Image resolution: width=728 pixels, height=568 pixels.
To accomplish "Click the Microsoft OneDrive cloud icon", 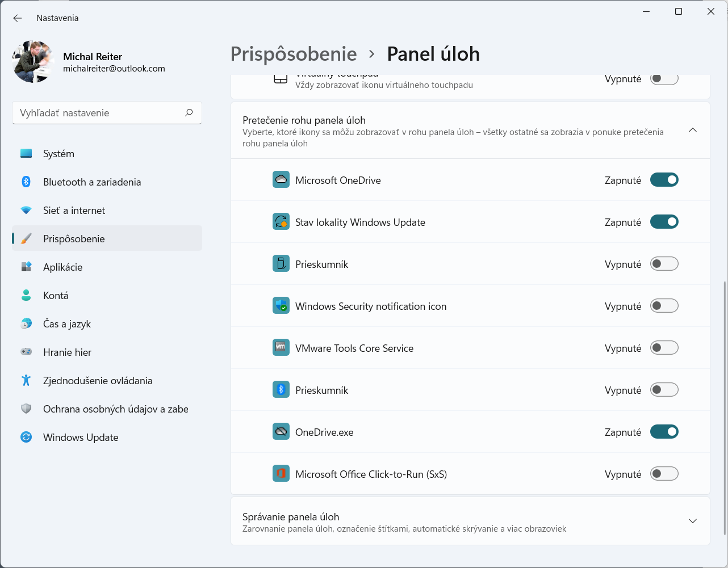I will click(281, 180).
